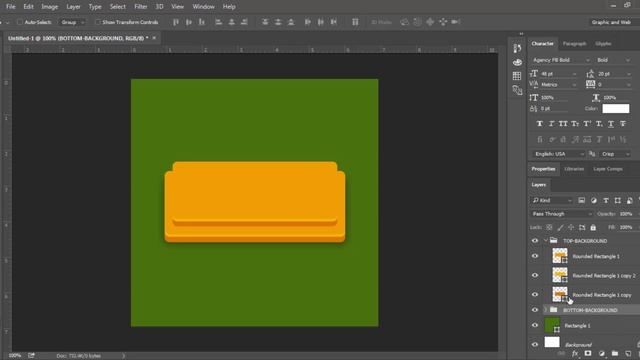Open the Metrics kerning dropdown

coord(558,84)
